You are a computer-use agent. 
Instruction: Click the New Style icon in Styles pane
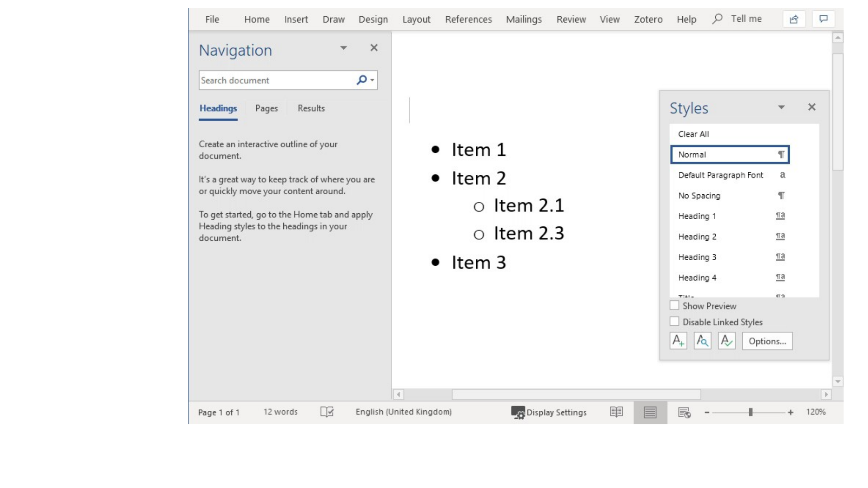tap(678, 341)
